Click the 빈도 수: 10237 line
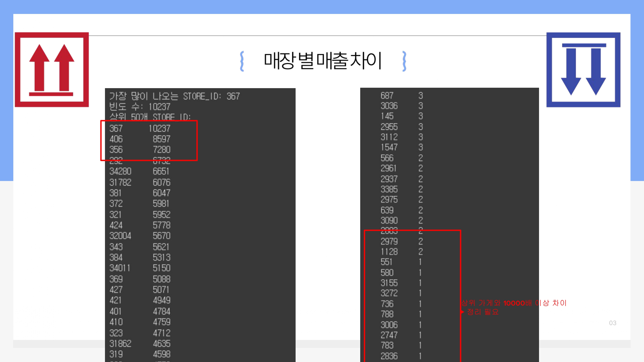 point(140,107)
